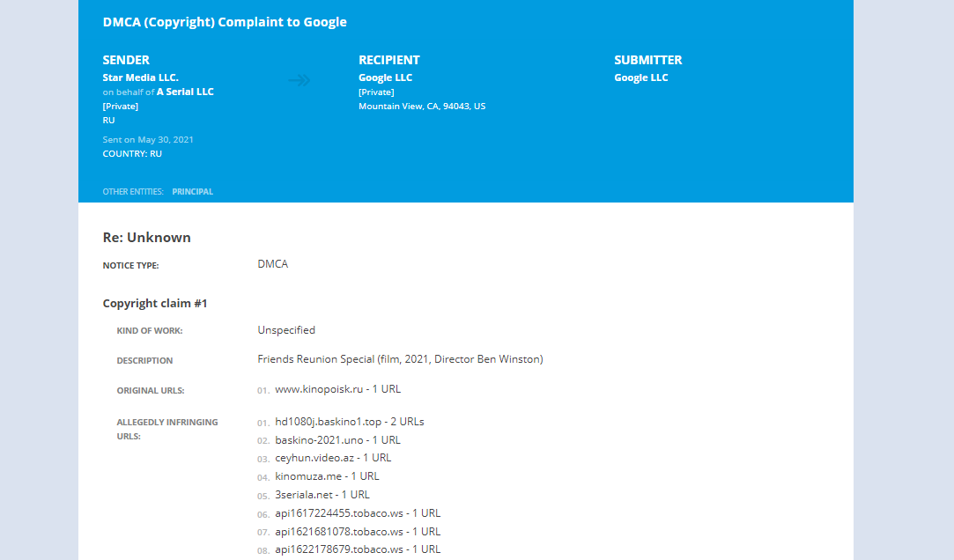
Task: Expand the api1617224455.tobaco.ws URL entry
Action: (358, 513)
